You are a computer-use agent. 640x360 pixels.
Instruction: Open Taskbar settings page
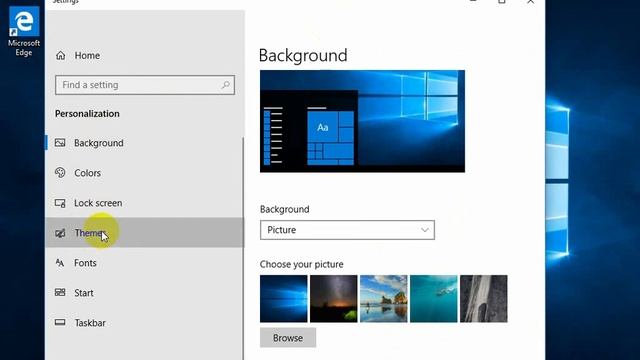pyautogui.click(x=144, y=322)
